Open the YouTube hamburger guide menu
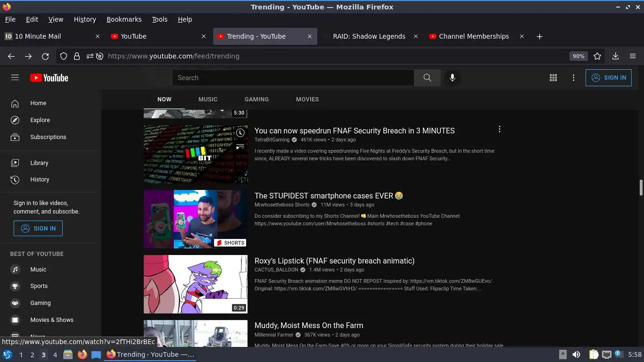 coord(15,78)
